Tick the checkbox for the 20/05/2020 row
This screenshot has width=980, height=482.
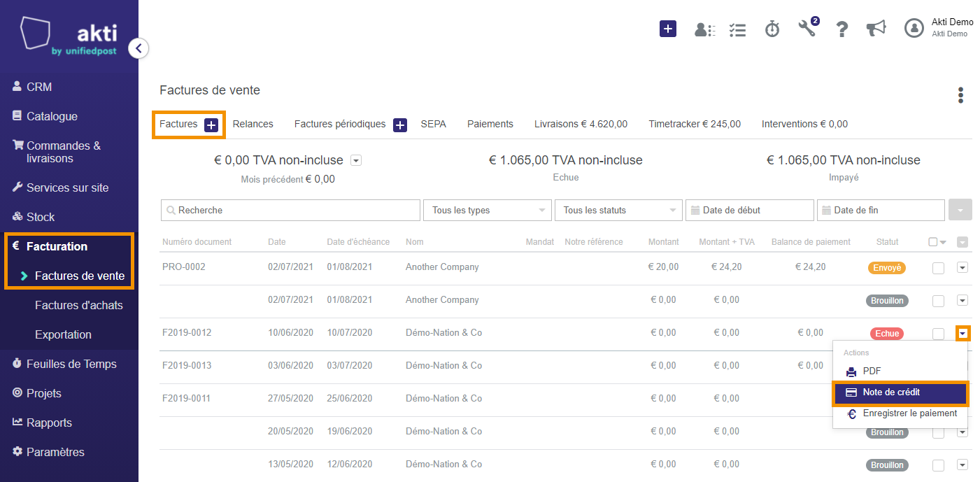939,432
